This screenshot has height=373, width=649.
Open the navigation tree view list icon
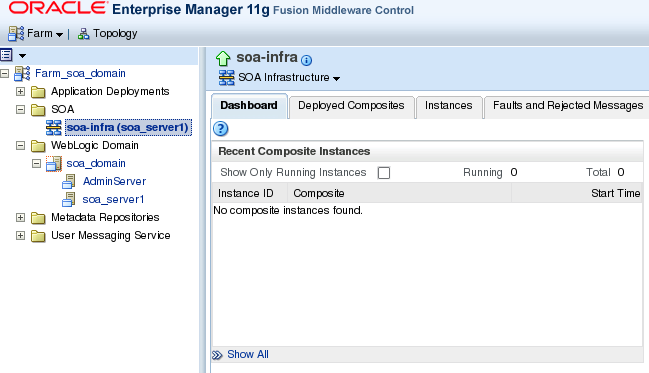coord(6,55)
